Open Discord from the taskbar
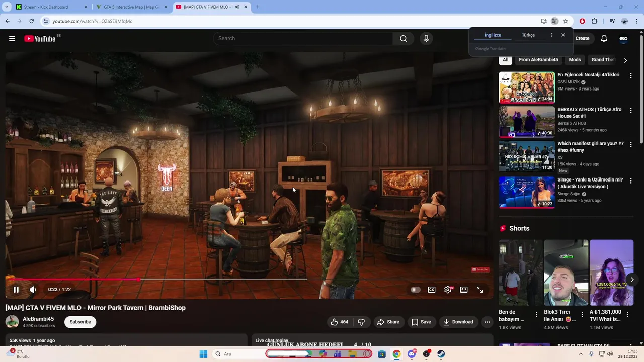 click(x=412, y=354)
